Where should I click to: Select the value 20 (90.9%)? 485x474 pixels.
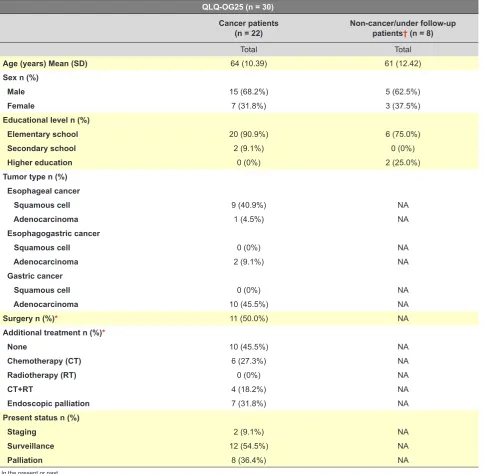pyautogui.click(x=249, y=134)
